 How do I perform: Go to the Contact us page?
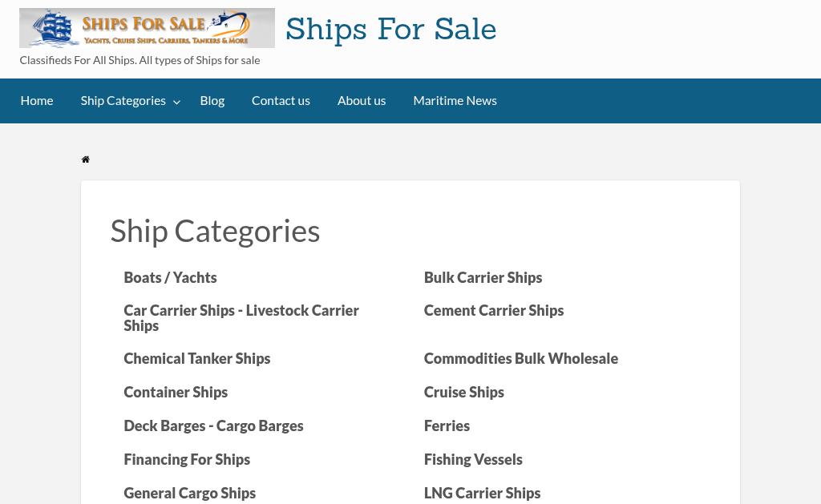(281, 100)
